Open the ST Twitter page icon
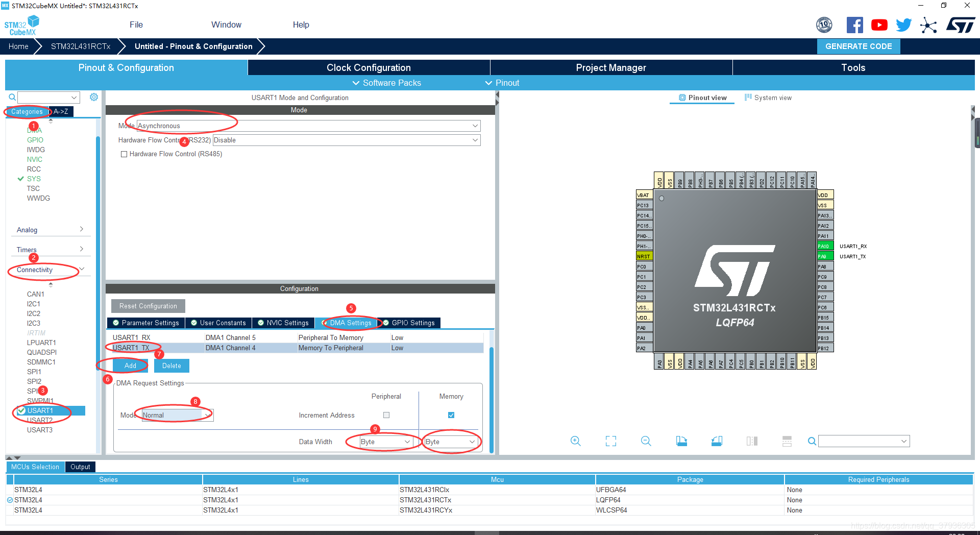Screen dimensions: 980x535 [903, 25]
